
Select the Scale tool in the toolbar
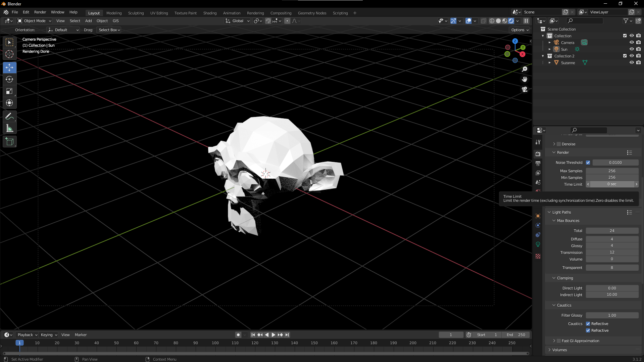click(x=9, y=91)
